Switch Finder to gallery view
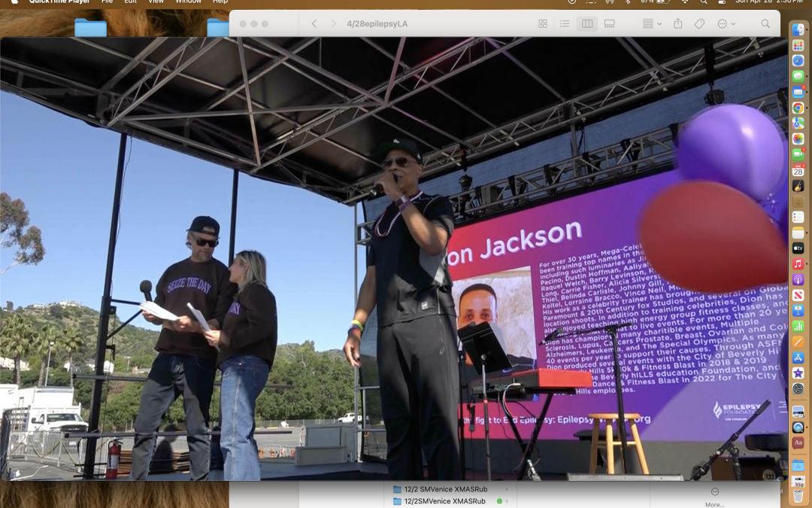The height and width of the screenshot is (508, 812). 609,24
